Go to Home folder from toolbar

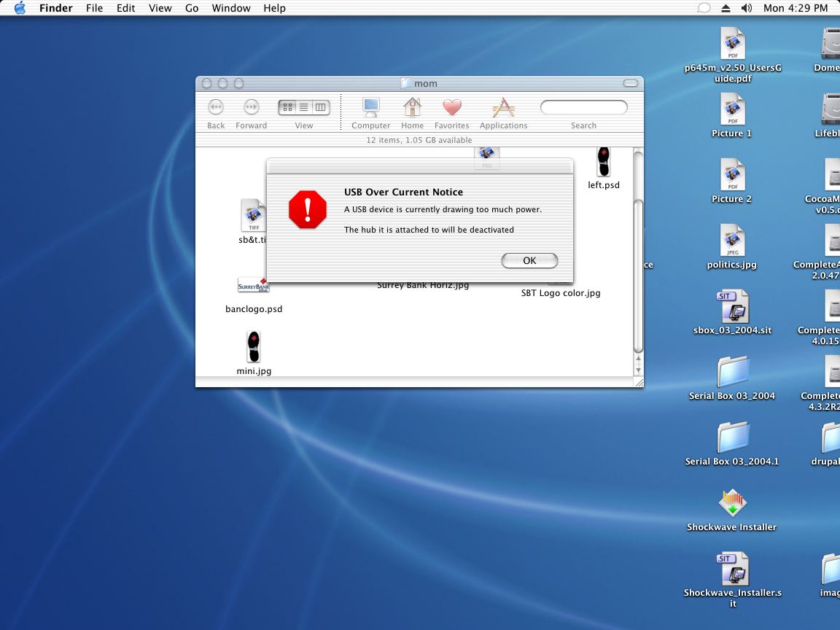click(x=413, y=113)
